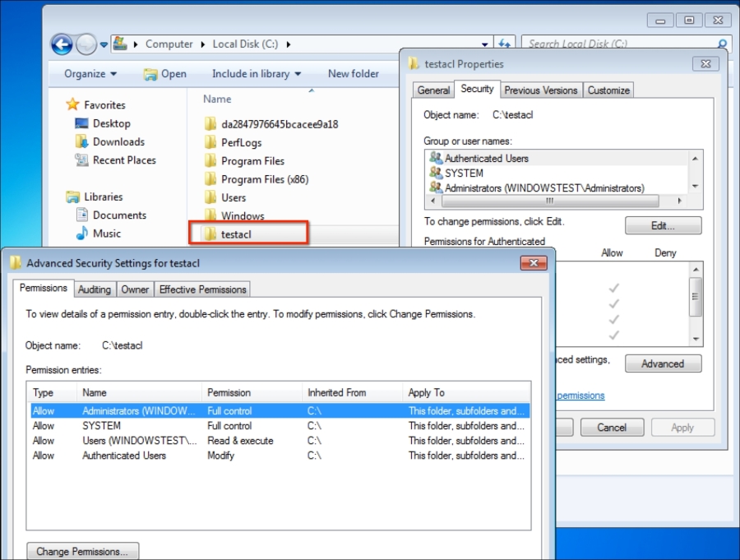The width and height of the screenshot is (740, 560).
Task: Click the Advanced button
Action: [x=663, y=363]
